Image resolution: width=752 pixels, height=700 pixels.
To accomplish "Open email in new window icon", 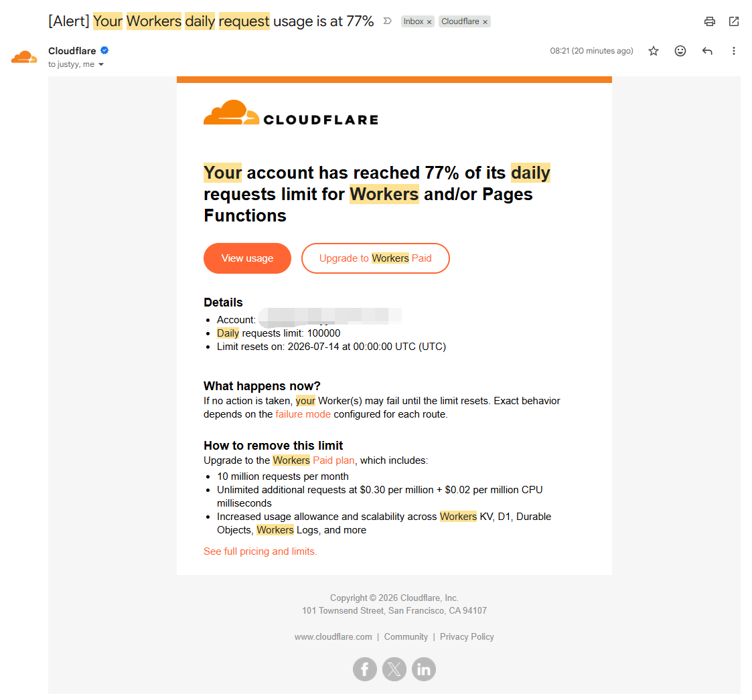I will pos(734,21).
